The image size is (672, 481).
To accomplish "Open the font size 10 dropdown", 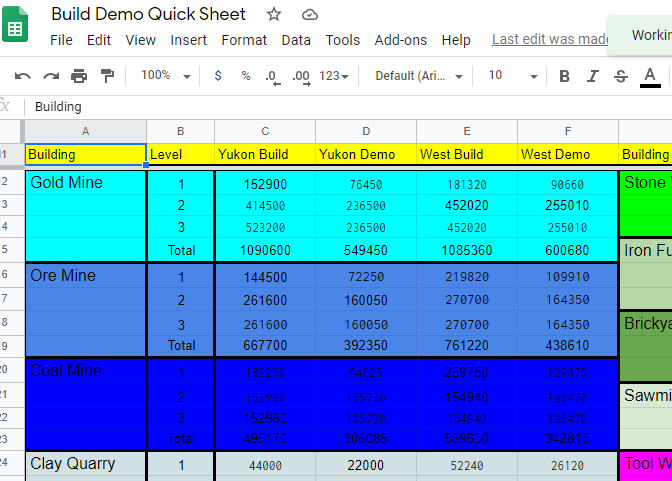I will (x=513, y=76).
